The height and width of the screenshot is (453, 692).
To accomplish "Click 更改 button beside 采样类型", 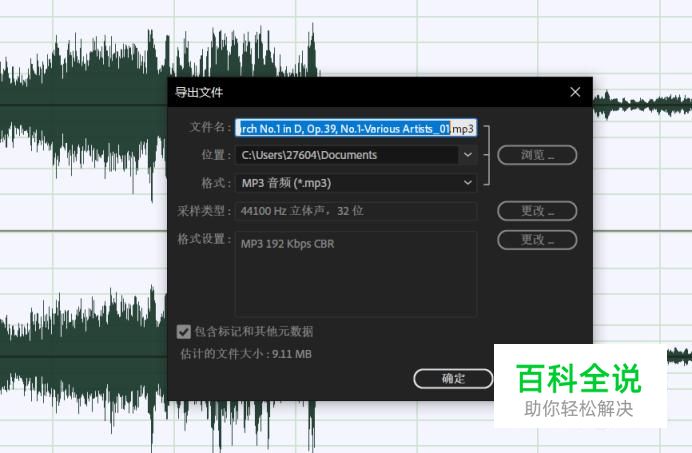I will point(537,211).
